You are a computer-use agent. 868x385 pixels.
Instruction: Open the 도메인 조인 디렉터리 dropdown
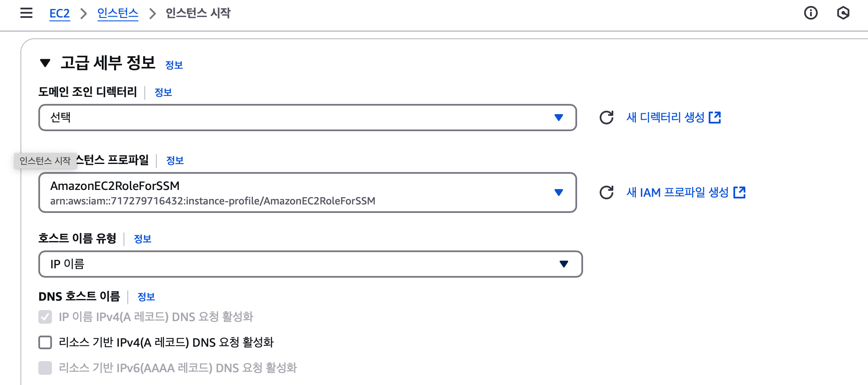(307, 118)
